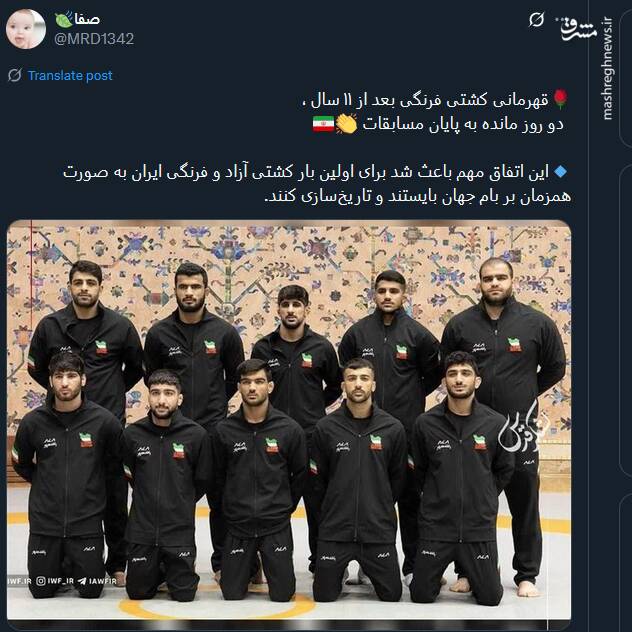Open the @MRD1342 handle link
Image resolution: width=632 pixels, height=632 pixels.
coord(94,39)
